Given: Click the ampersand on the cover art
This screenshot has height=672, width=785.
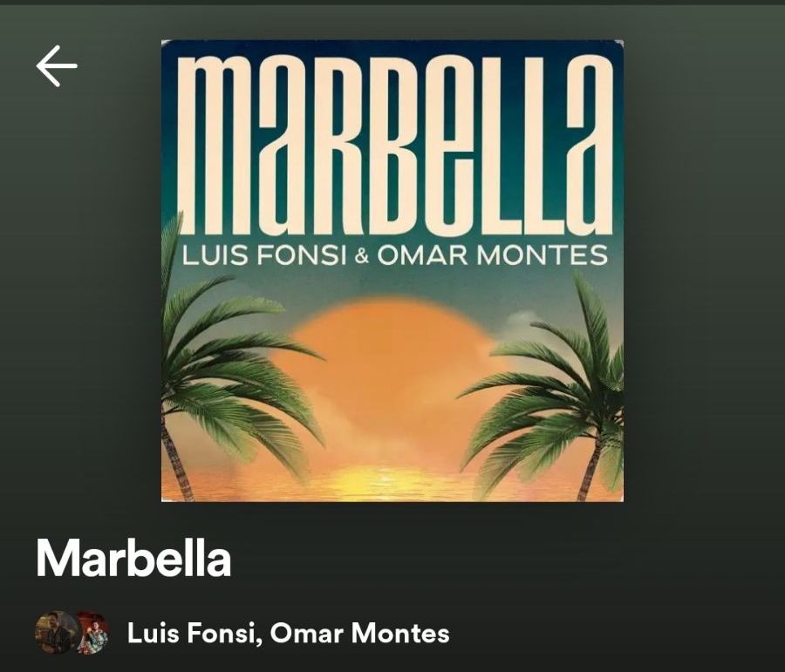Looking at the screenshot, I should pos(361,257).
